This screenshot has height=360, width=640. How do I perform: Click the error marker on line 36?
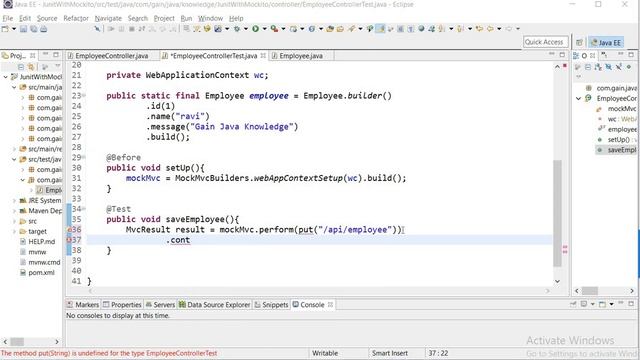click(69, 230)
